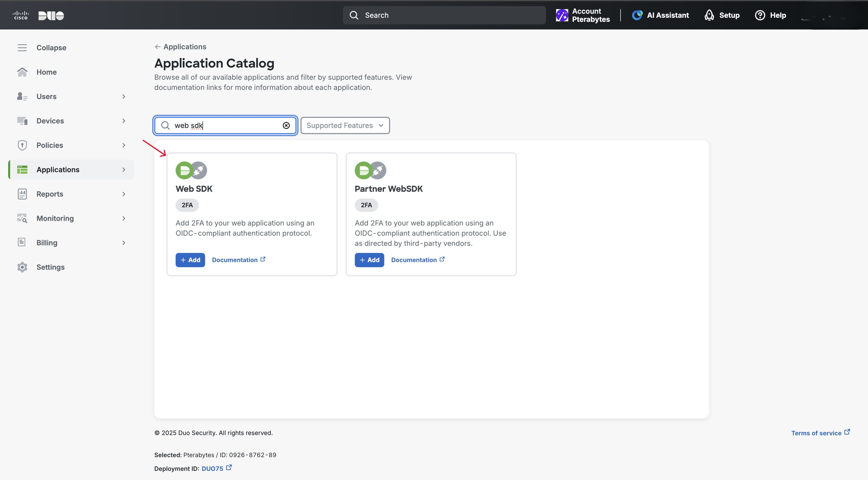Click the Duo logo in header
This screenshot has width=868, height=480.
[x=51, y=15]
